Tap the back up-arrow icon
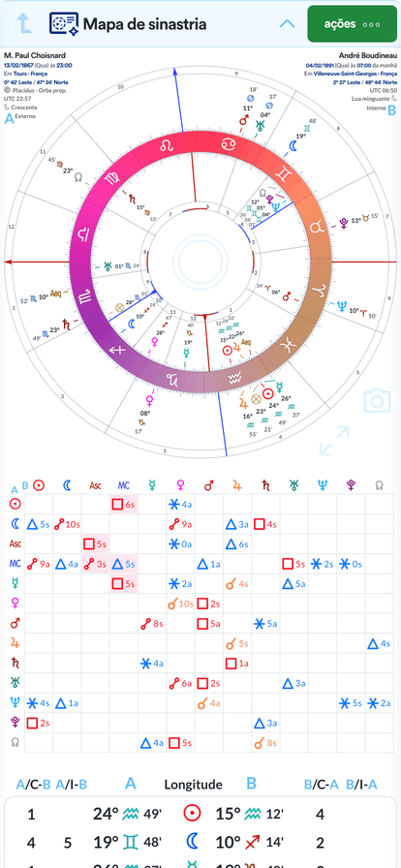 pyautogui.click(x=23, y=24)
